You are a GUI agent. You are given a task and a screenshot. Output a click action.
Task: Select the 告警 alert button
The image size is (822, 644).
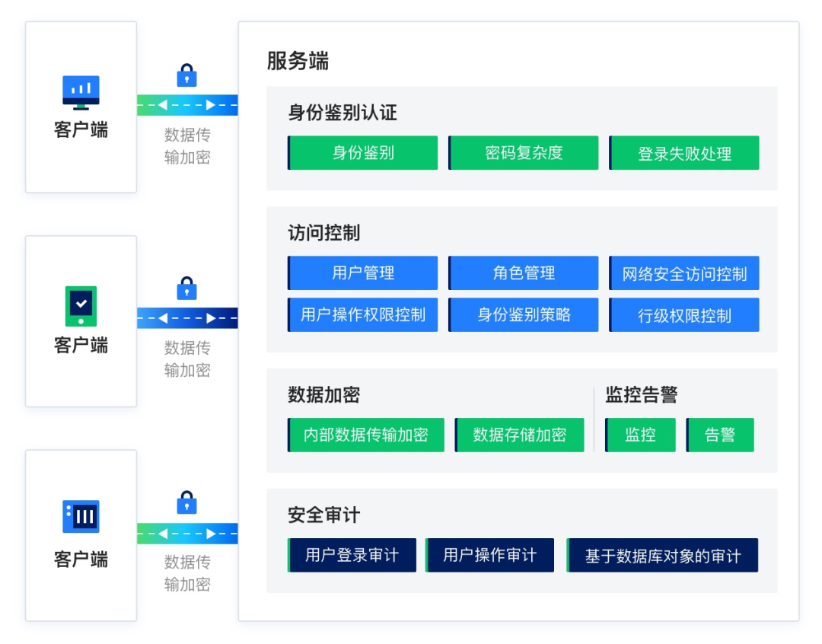point(720,435)
